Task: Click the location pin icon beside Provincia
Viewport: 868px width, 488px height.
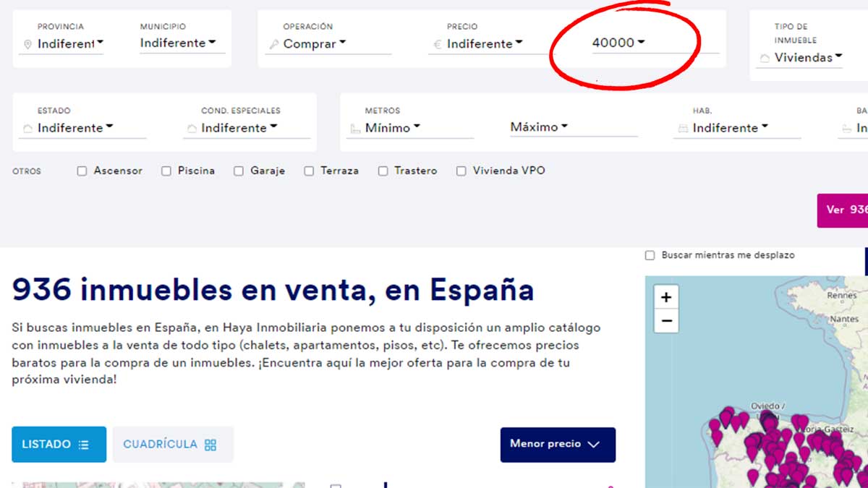Action: coord(27,45)
